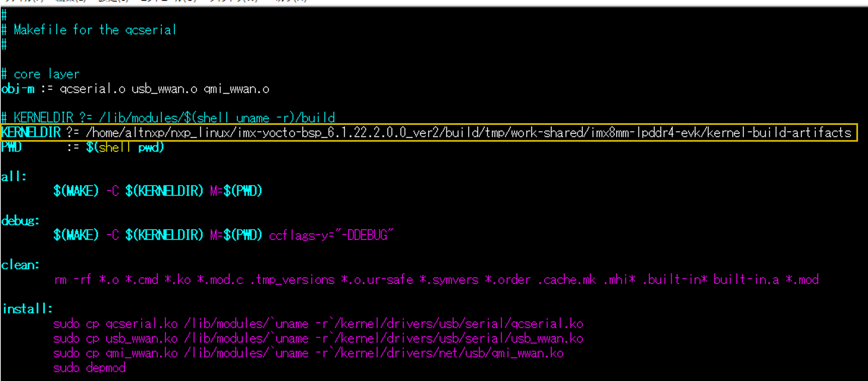Click ccflags-y="-DDEBUG" text

pos(331,235)
